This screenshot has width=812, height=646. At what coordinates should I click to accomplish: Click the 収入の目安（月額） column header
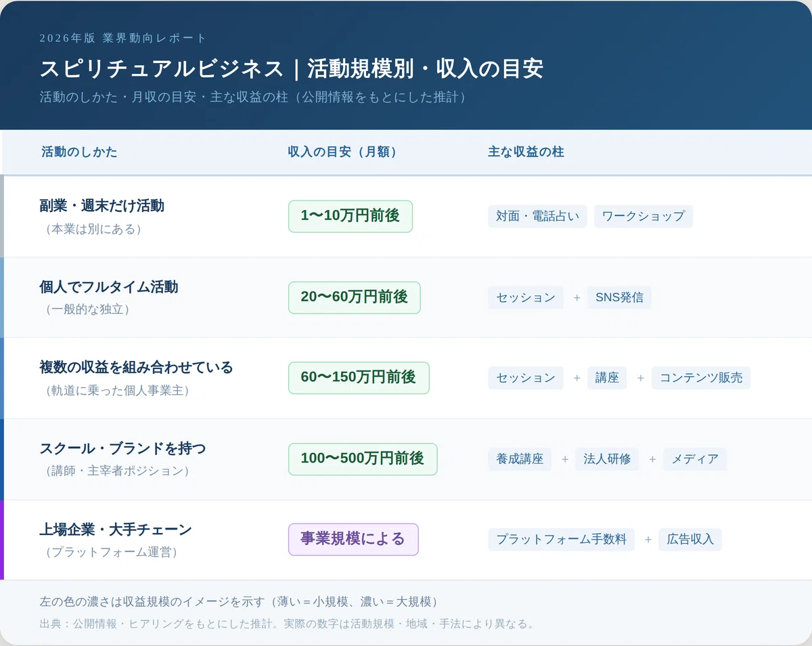tap(342, 152)
